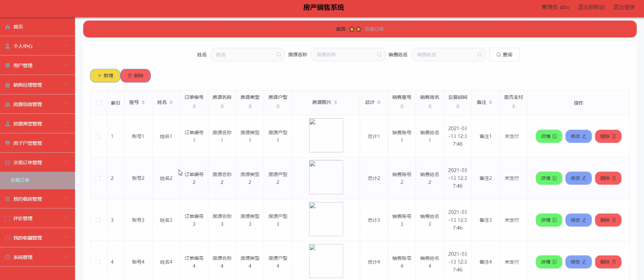Expand 个人中心 chevron in sidebar

66,46
